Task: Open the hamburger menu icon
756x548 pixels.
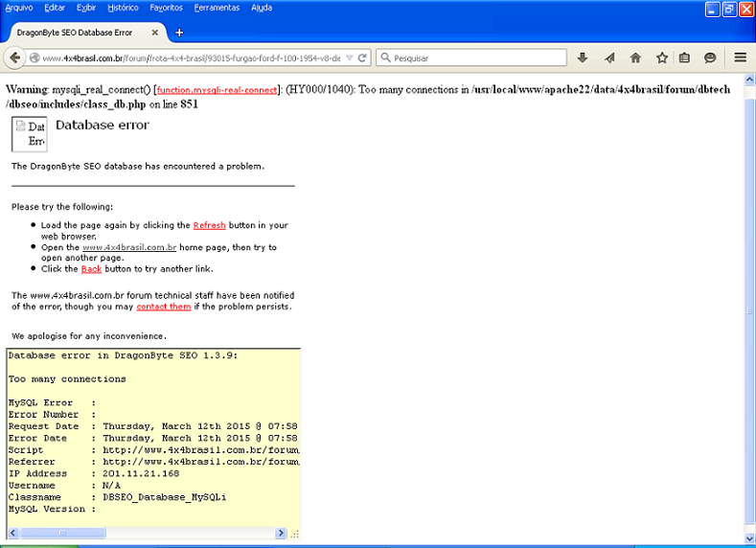Action: point(740,57)
